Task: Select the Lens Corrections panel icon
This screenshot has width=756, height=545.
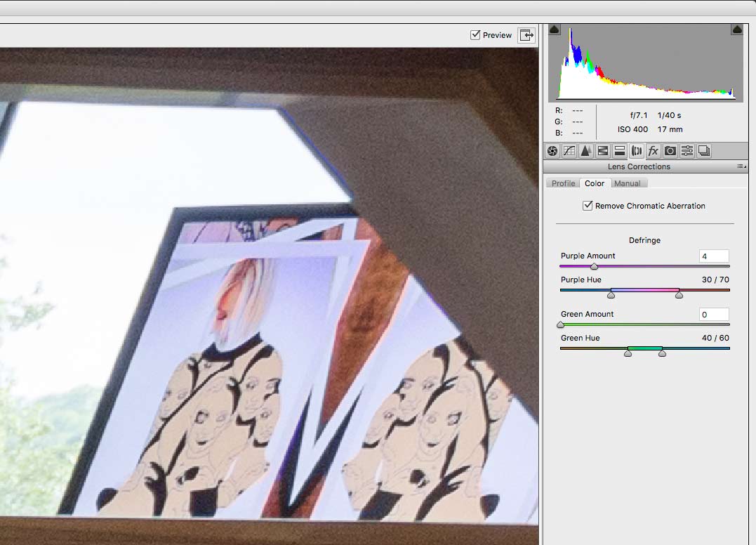Action: tap(637, 151)
